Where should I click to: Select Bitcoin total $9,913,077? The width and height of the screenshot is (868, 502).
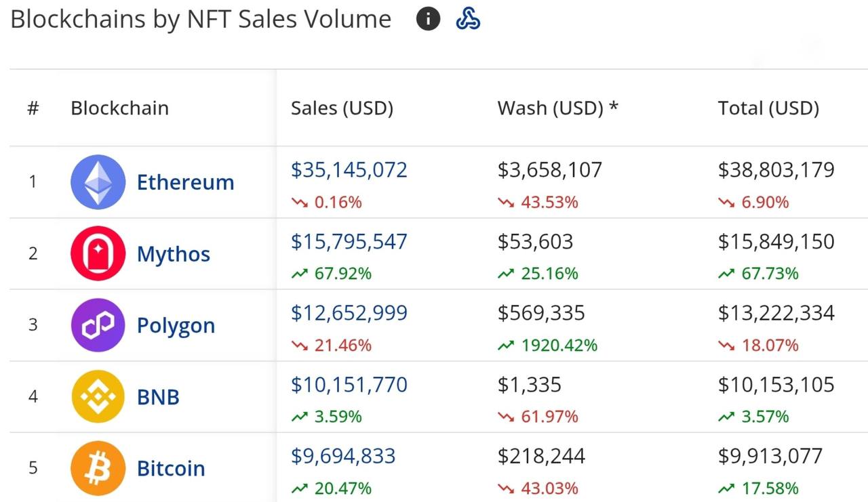pyautogui.click(x=770, y=457)
